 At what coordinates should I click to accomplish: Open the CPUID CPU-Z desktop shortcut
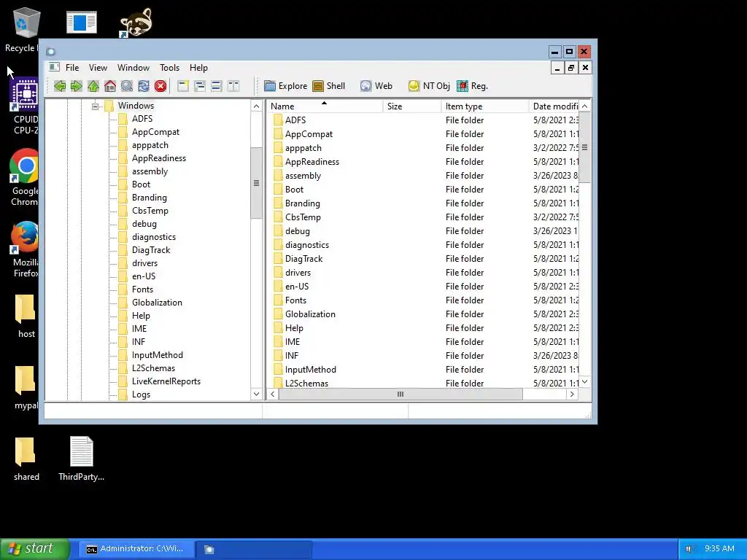click(x=26, y=106)
